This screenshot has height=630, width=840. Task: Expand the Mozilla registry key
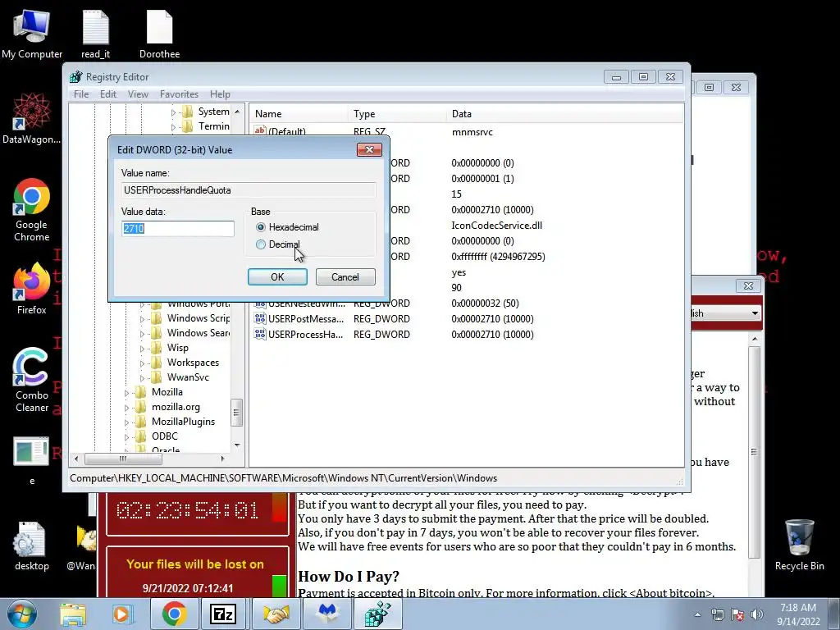tap(126, 393)
